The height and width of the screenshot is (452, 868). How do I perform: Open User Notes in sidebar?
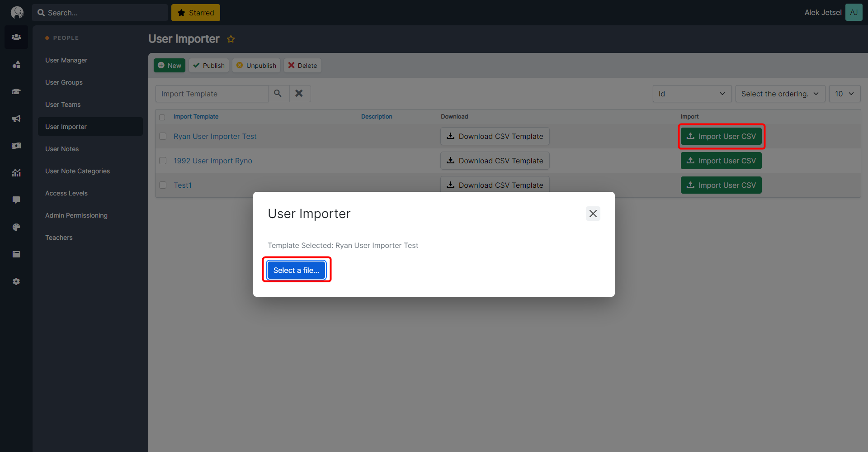[90, 149]
